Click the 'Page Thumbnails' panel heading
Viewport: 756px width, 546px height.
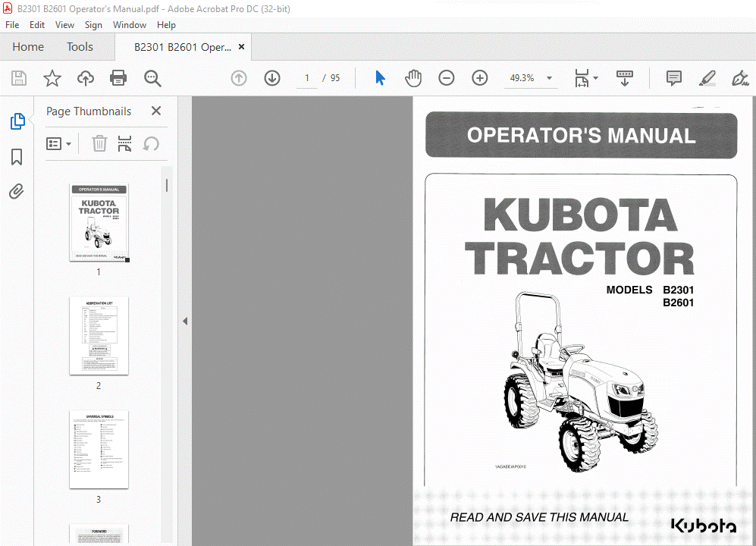(89, 111)
